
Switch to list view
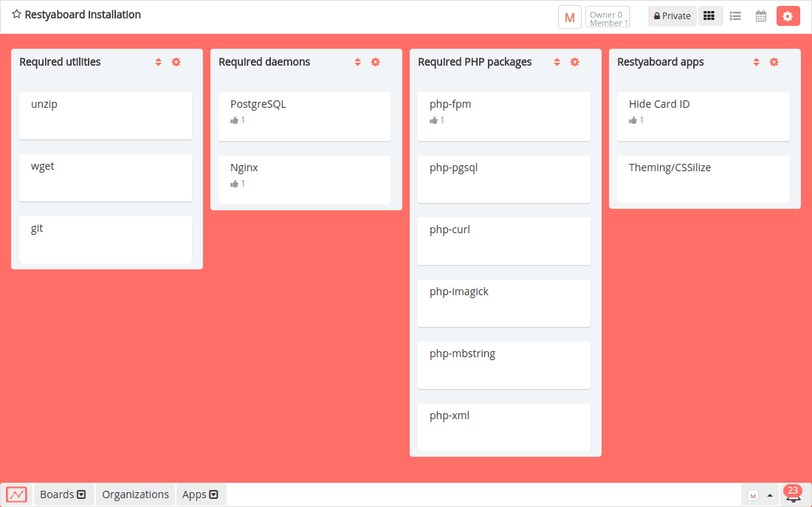pos(735,16)
